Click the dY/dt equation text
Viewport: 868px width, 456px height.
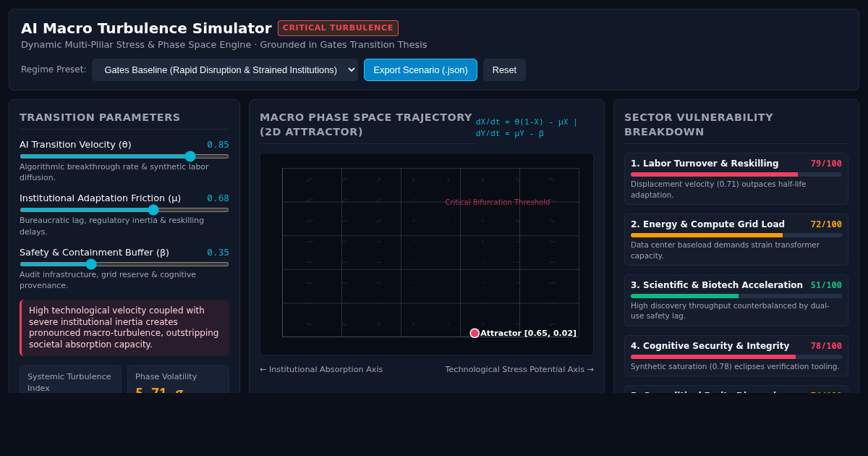coord(510,133)
